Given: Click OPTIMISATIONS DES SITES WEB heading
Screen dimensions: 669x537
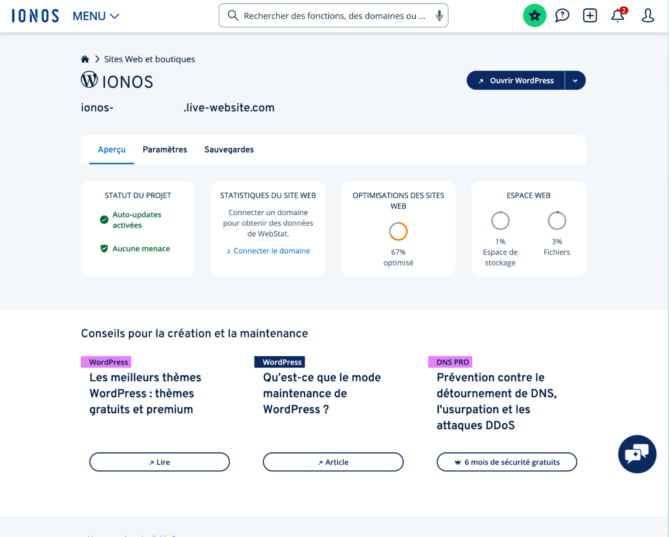Looking at the screenshot, I should pos(398,200).
